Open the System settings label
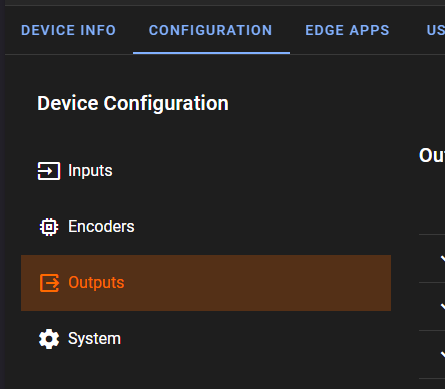The image size is (445, 389). click(94, 339)
